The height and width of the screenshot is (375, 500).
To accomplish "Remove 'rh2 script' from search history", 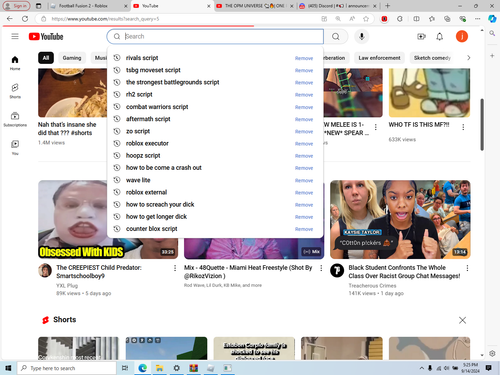I will [304, 95].
